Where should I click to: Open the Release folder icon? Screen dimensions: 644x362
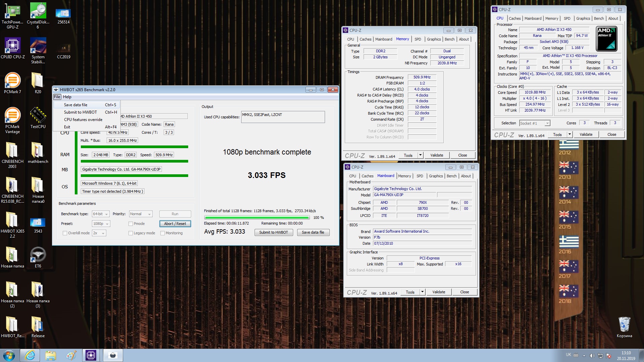(38, 327)
